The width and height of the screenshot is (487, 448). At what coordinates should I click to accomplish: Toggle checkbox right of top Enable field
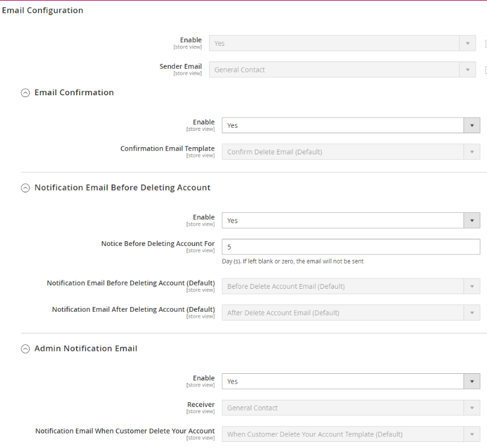coord(485,43)
